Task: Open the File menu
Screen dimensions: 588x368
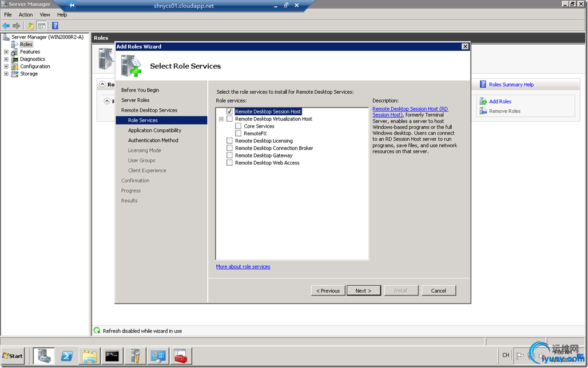Action: tap(8, 15)
